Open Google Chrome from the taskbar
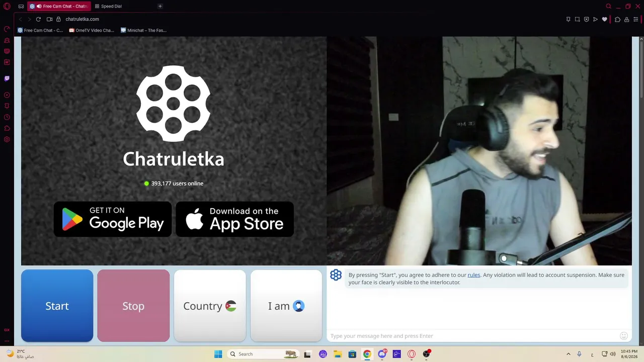Screen dimensions: 644x362 coord(367,354)
